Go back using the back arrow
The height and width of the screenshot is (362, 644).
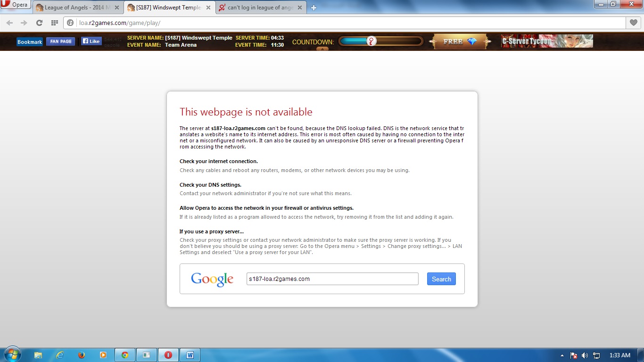tap(9, 23)
